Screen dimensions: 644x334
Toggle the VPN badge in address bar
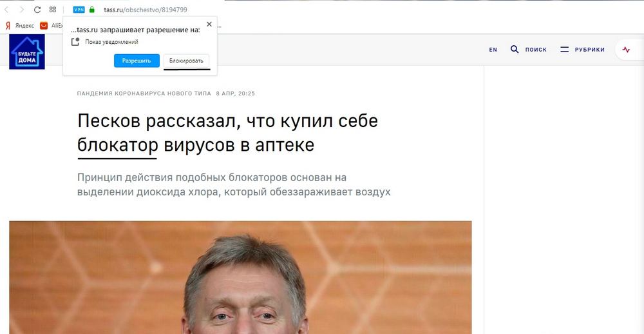(79, 10)
